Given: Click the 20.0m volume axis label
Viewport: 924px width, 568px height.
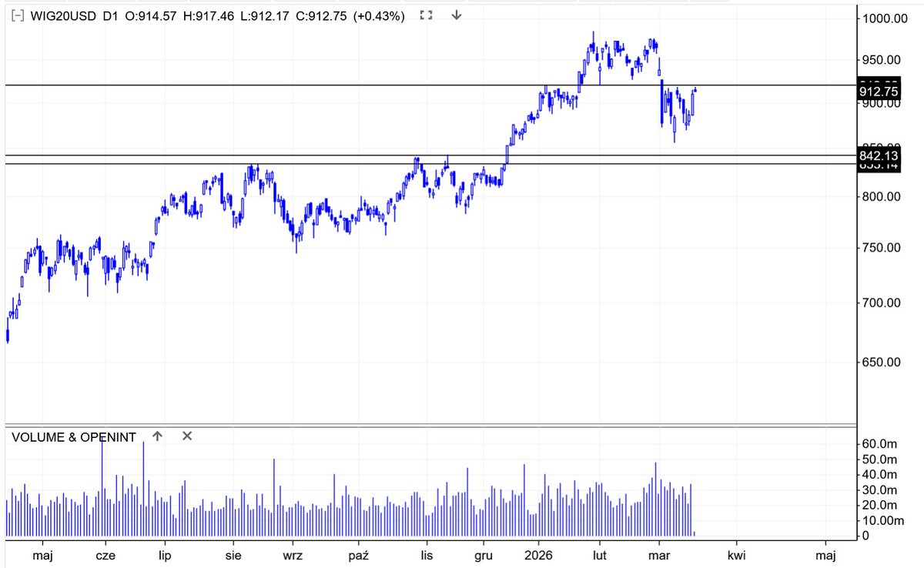Looking at the screenshot, I should coord(880,505).
